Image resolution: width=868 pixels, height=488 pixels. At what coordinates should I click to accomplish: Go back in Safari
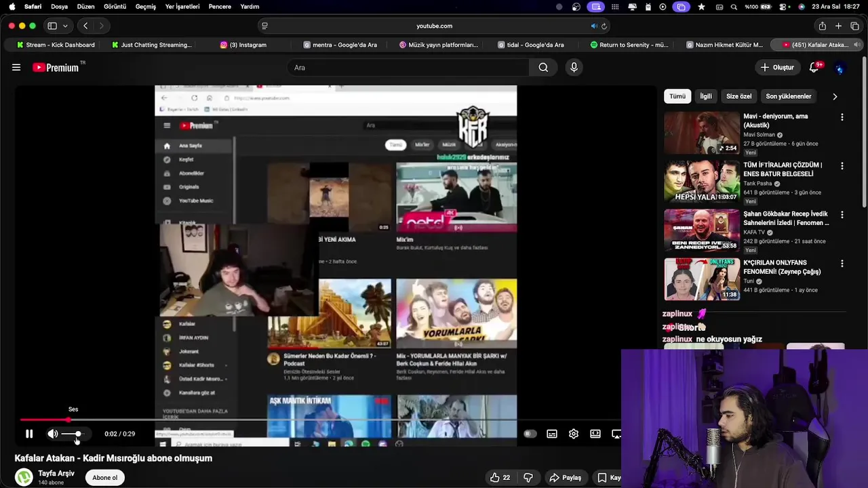coord(85,26)
